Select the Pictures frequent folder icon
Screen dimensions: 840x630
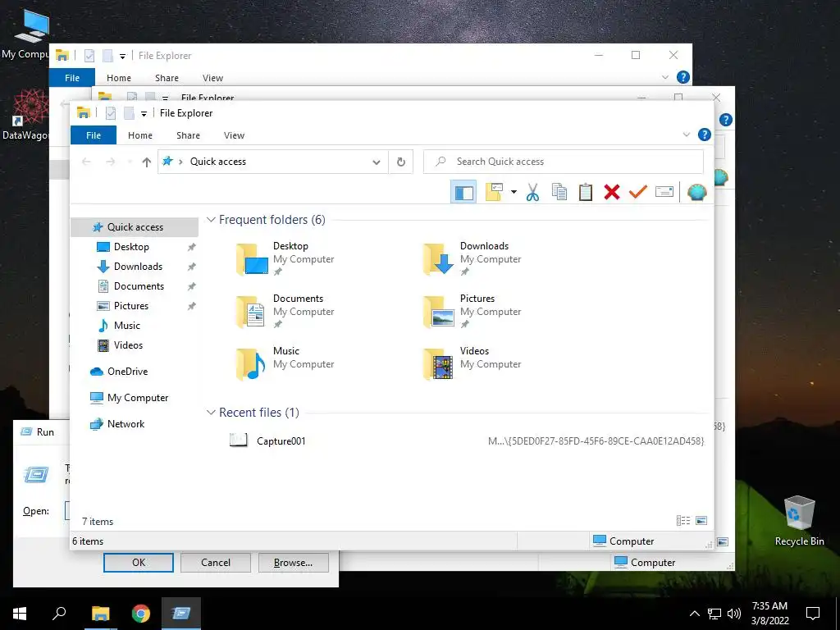tap(438, 311)
